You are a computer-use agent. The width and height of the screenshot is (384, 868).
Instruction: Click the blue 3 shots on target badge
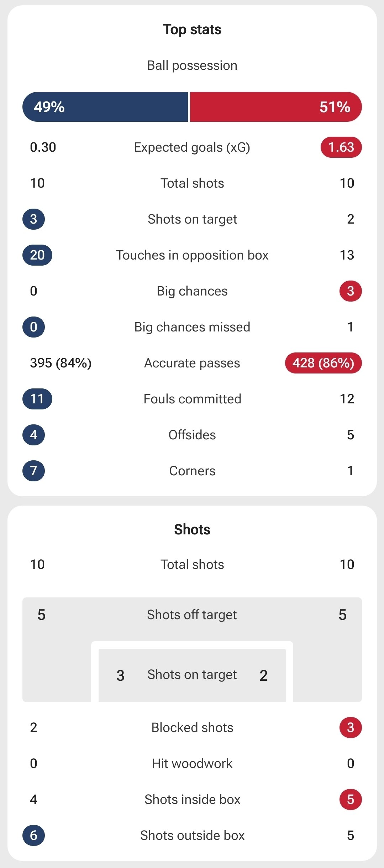point(33,219)
